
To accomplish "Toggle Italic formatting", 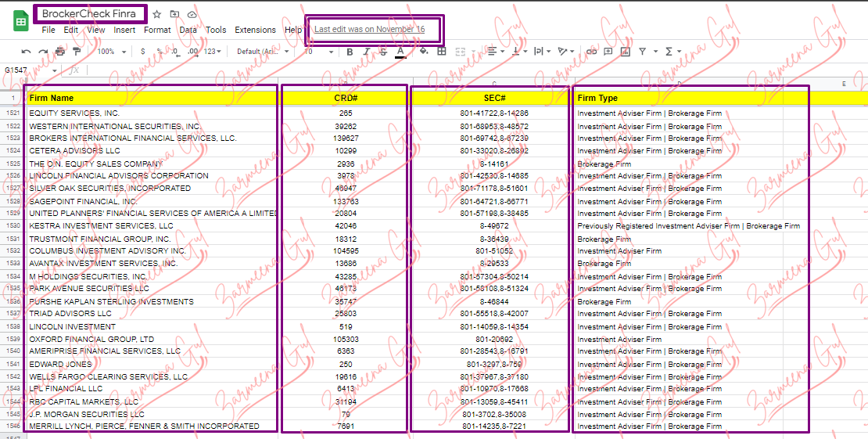I will pyautogui.click(x=367, y=52).
